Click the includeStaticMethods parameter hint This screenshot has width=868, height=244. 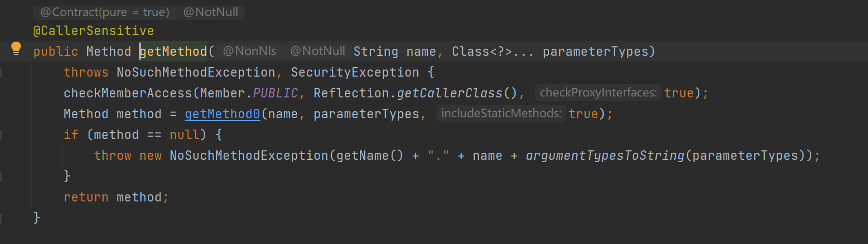(x=501, y=113)
